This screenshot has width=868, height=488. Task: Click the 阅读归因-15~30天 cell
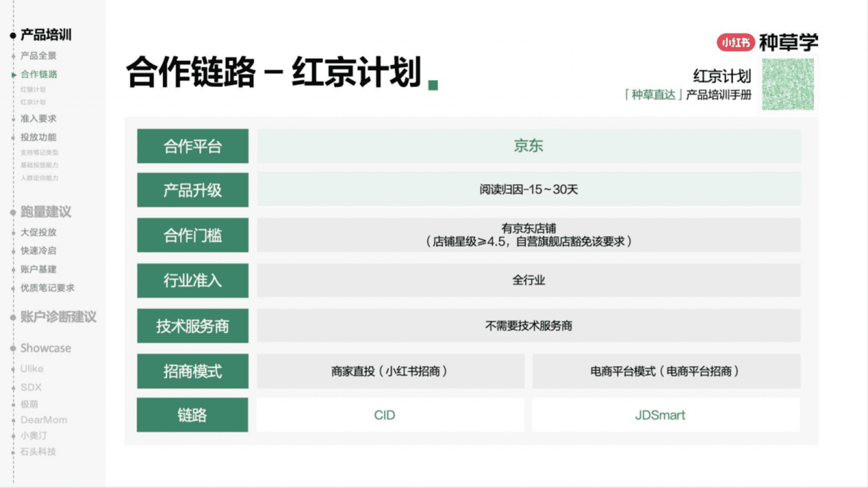(x=529, y=189)
